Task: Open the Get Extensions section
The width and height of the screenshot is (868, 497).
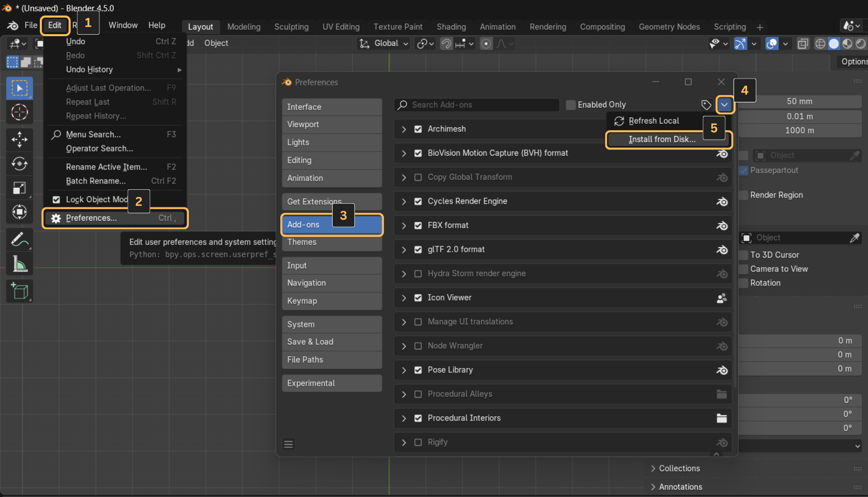Action: pyautogui.click(x=332, y=202)
